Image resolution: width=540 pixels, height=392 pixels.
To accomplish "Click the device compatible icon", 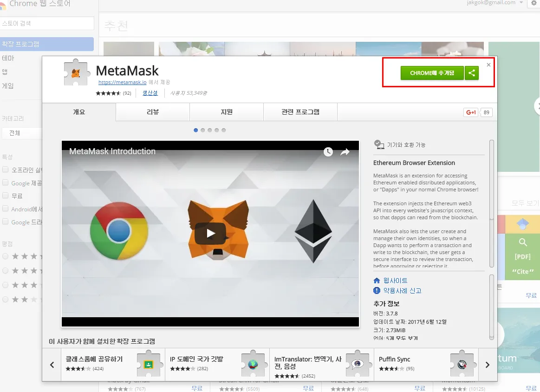I will (x=379, y=144).
